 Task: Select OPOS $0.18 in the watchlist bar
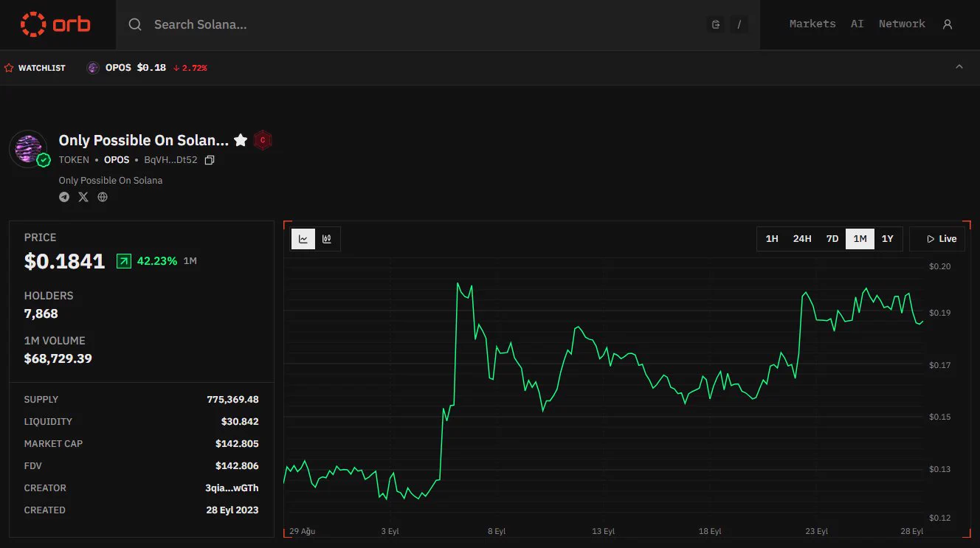click(136, 68)
